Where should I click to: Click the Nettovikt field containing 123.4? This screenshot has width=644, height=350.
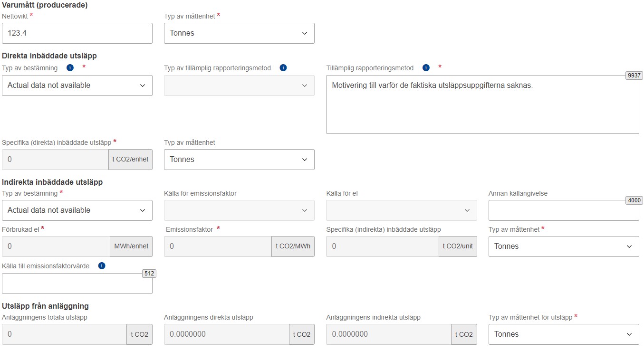(x=77, y=33)
